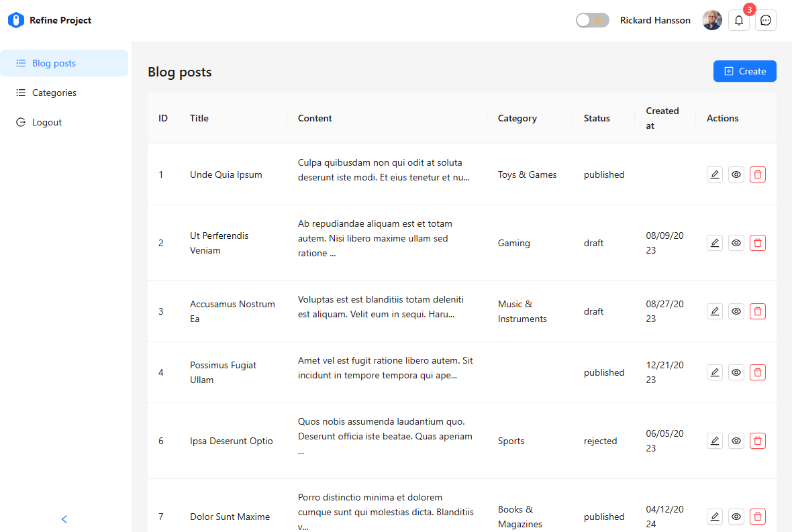Go to Categories in the sidebar
Viewport: 792px width, 532px height.
54,93
